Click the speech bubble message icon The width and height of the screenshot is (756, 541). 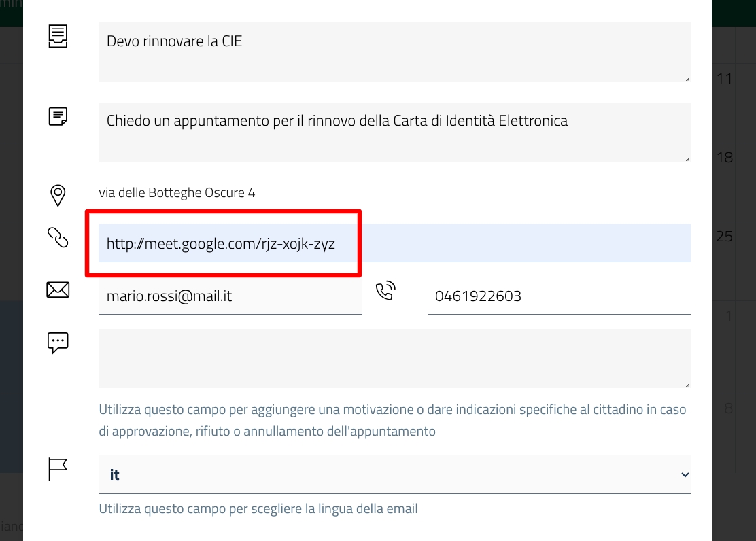[x=58, y=343]
